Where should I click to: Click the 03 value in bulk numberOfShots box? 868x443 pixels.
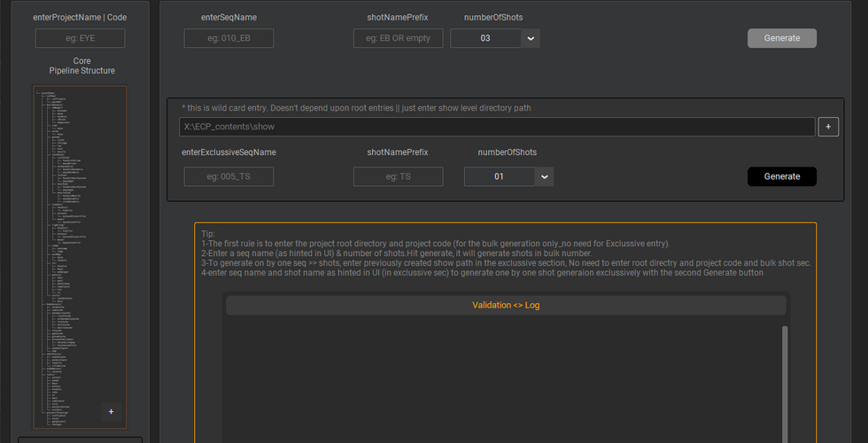pos(485,38)
